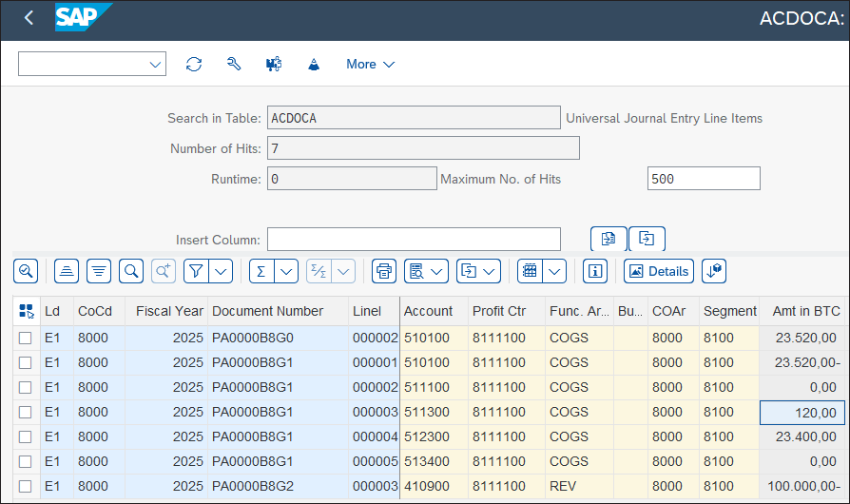This screenshot has width=850, height=504.
Task: Click the Details button
Action: (x=658, y=271)
